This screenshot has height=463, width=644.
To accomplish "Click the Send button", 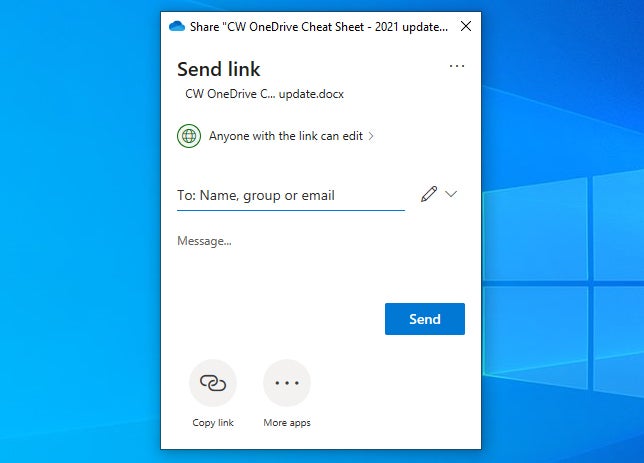I will click(425, 319).
